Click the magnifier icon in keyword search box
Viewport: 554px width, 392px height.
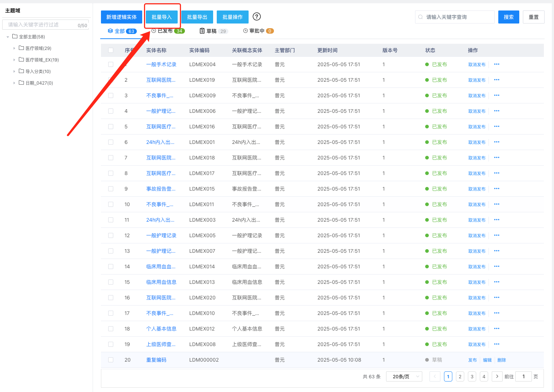[420, 17]
